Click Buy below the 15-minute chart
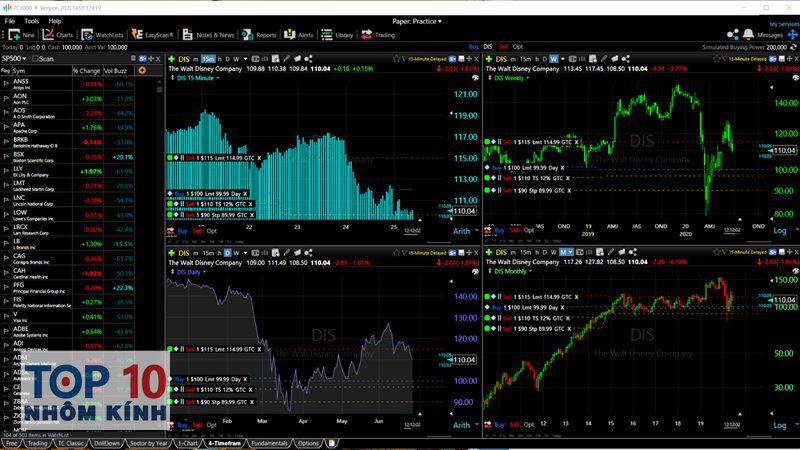Image resolution: width=800 pixels, height=450 pixels. point(183,231)
